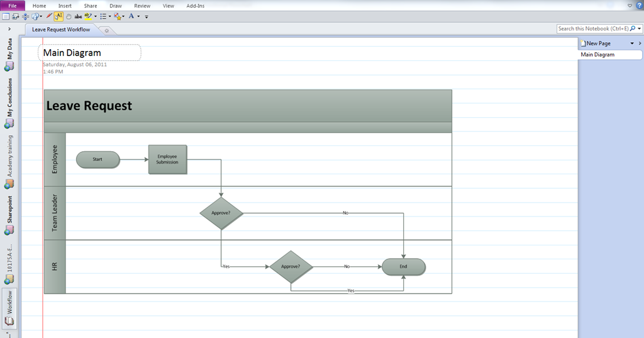Image resolution: width=644 pixels, height=338 pixels.
Task: Click the Search this Notebook field
Action: click(x=594, y=29)
